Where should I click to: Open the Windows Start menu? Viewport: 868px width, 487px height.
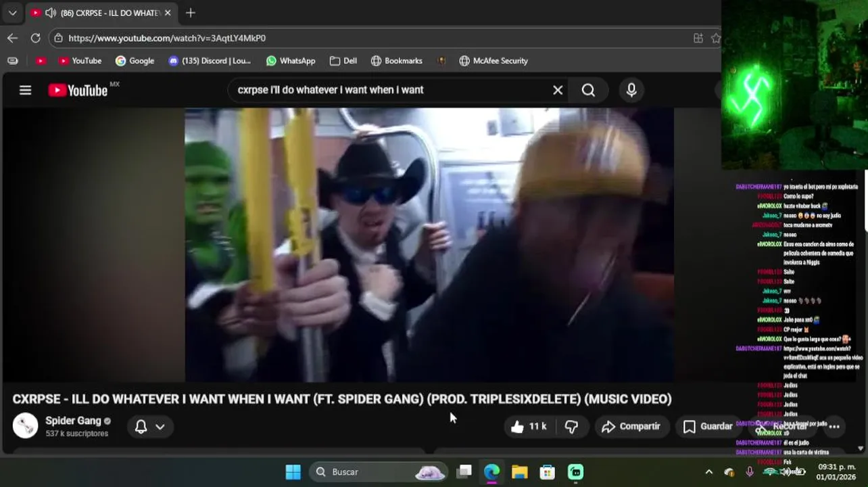coord(293,471)
